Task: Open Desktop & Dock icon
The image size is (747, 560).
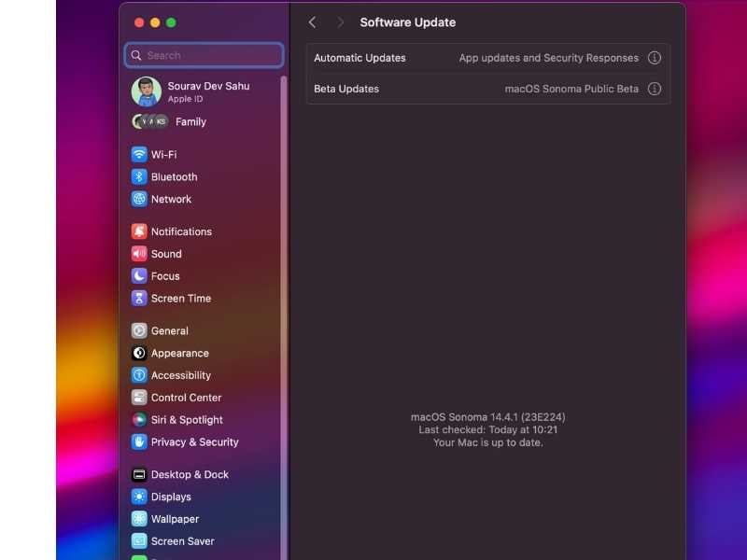Action: click(139, 474)
